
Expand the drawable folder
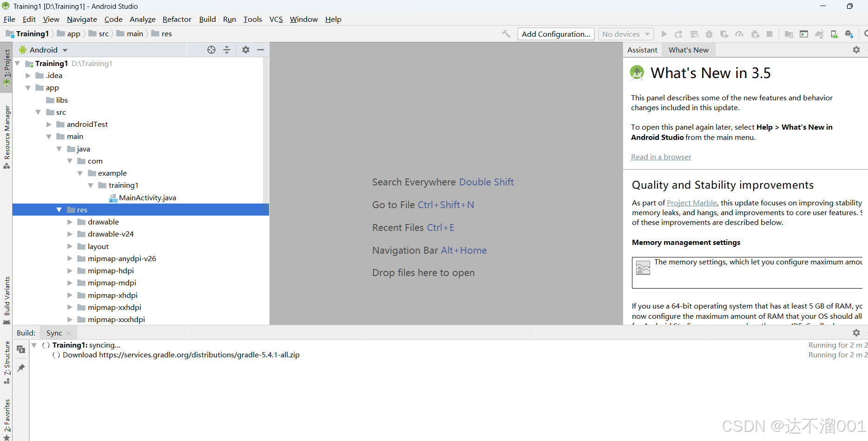(x=70, y=222)
